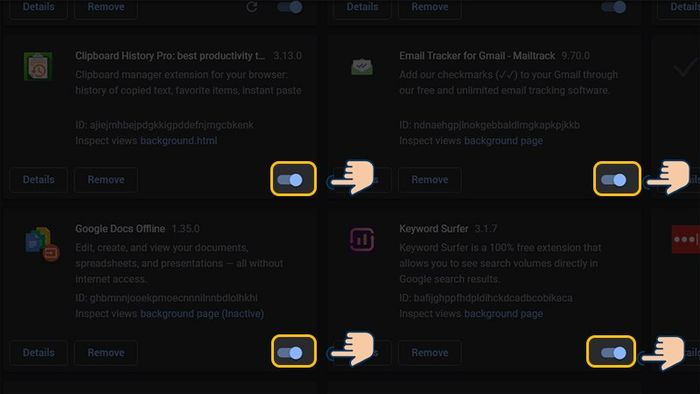Screen dimensions: 700x394
Task: Flip the toggle beside the reload icon
Action: [x=290, y=7]
